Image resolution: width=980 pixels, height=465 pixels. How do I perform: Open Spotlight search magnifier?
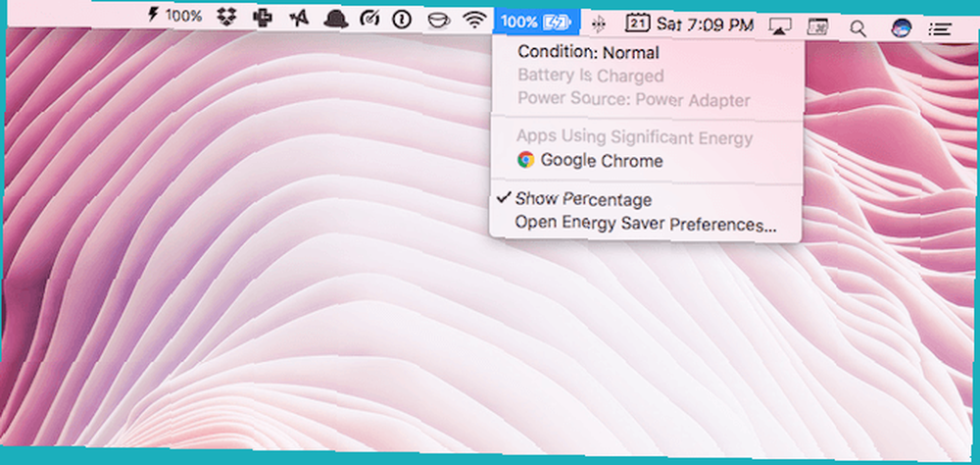coord(858,28)
